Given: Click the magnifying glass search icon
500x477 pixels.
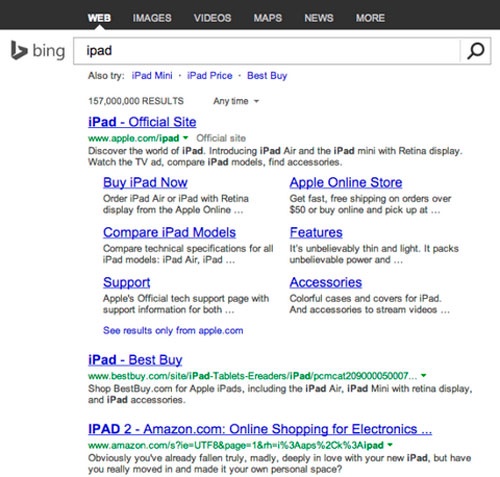Looking at the screenshot, I should coord(475,51).
